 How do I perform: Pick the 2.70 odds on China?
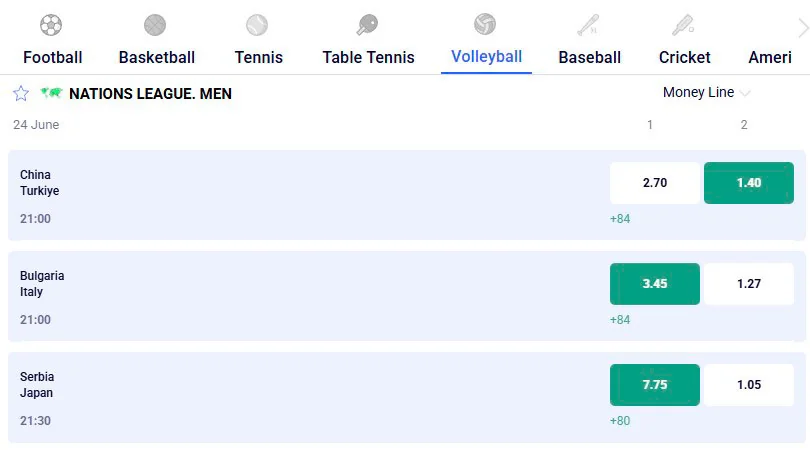click(655, 183)
